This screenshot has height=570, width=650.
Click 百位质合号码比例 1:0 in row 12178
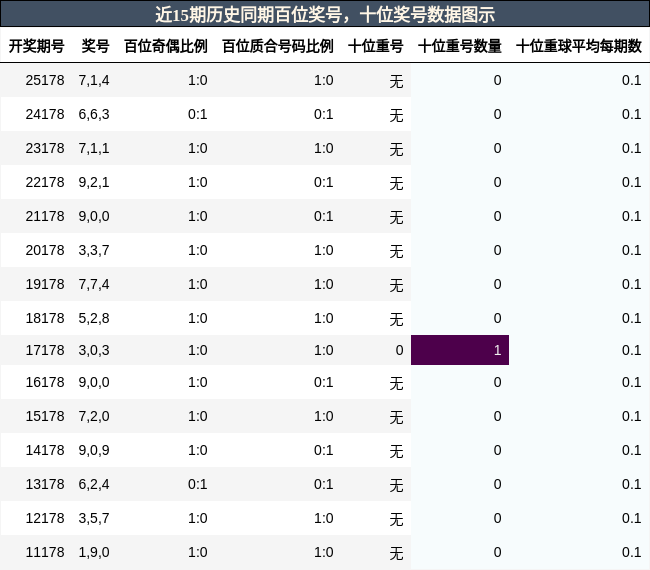[x=323, y=518]
